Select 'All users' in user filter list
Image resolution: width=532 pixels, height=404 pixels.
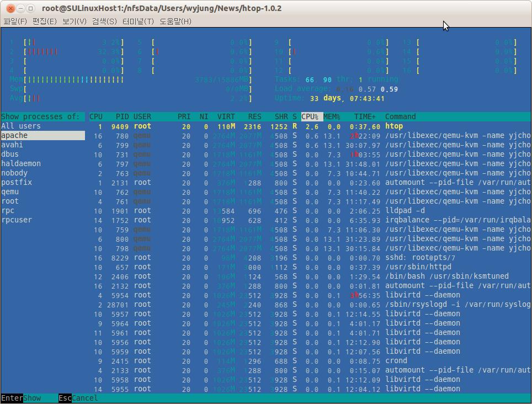click(x=42, y=126)
